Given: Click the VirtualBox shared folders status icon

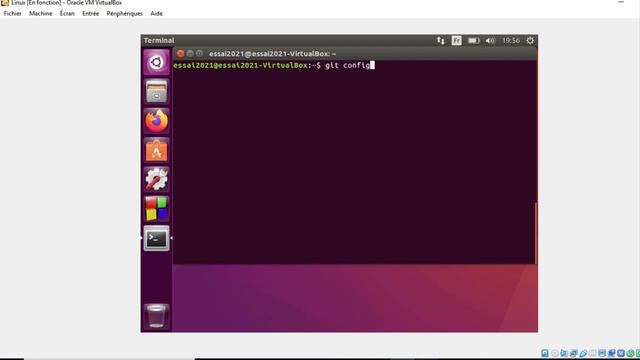Looking at the screenshot, I should (593, 353).
